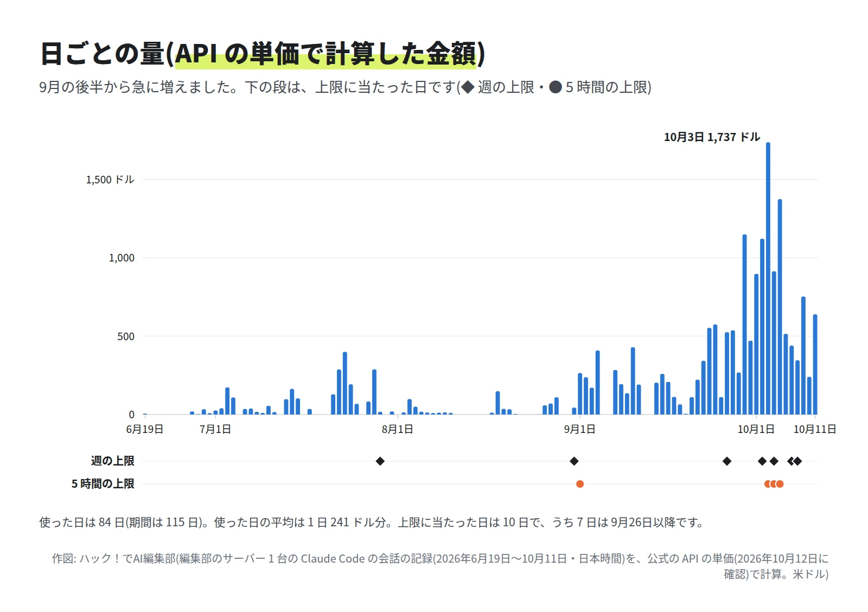Click the annotation text 10月3日 1,737 ドル

(712, 137)
